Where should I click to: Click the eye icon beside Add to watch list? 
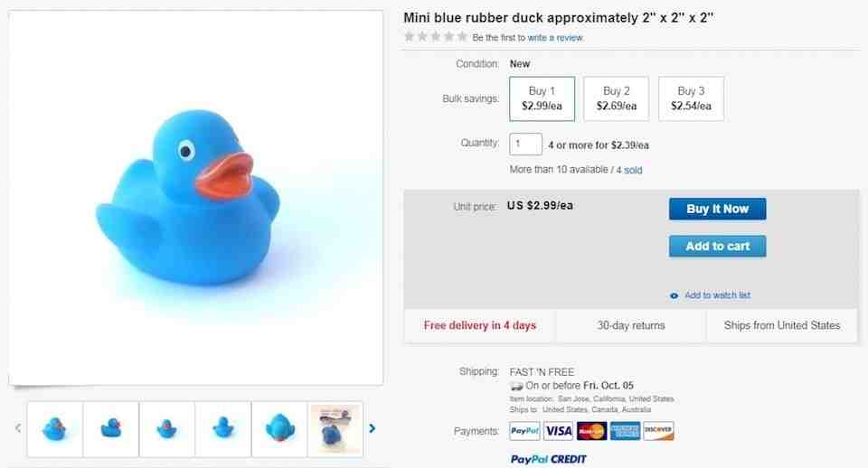[674, 296]
